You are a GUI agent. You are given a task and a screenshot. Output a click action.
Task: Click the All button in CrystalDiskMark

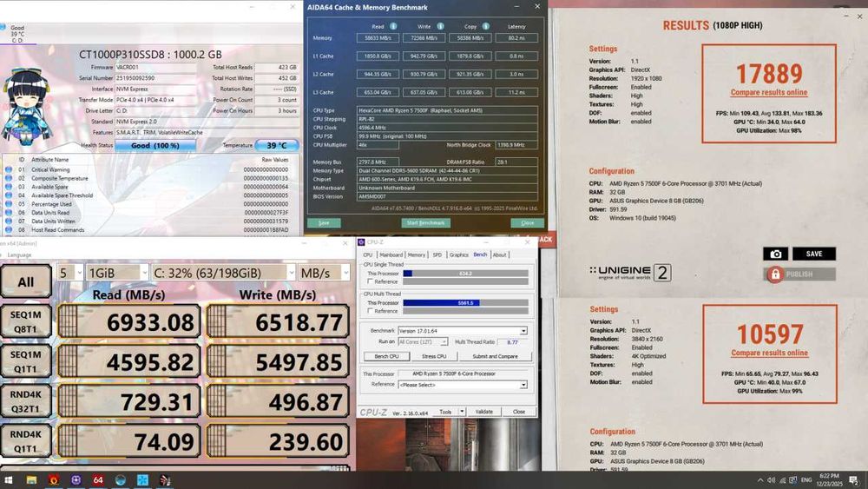(26, 282)
